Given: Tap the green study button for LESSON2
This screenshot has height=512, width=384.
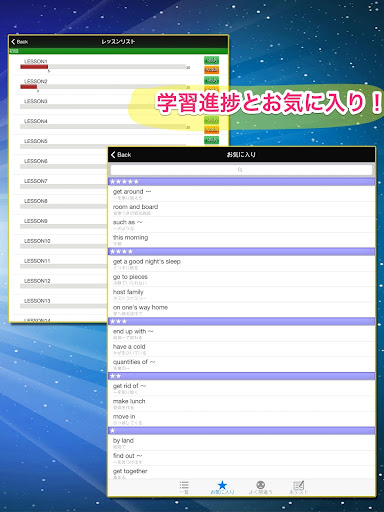Looking at the screenshot, I should [x=211, y=80].
